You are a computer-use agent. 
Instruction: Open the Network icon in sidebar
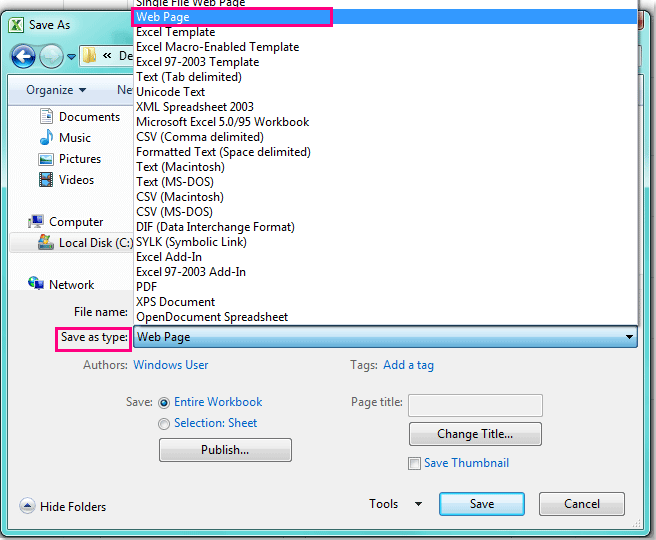[36, 285]
